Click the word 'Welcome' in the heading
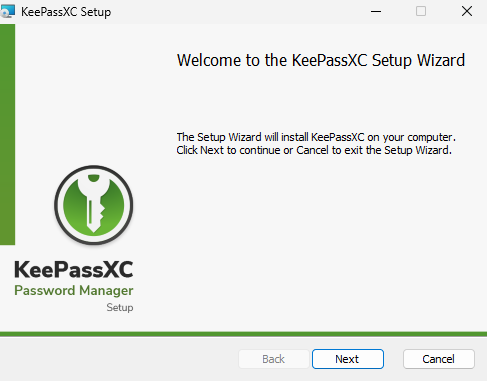 pyautogui.click(x=209, y=60)
